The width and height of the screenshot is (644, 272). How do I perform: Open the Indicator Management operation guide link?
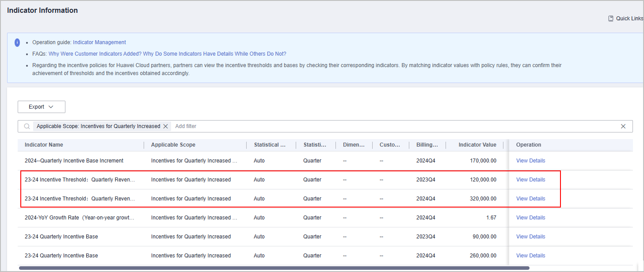(x=99, y=42)
